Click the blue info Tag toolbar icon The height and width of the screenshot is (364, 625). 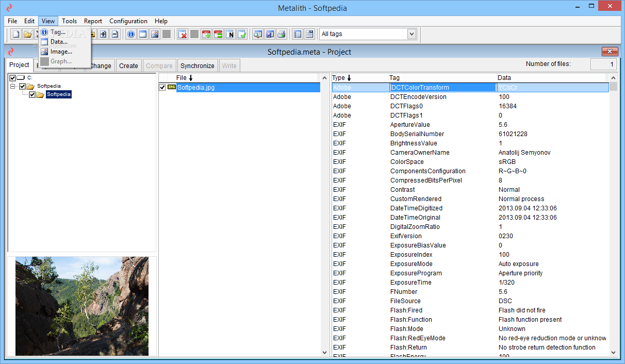131,35
